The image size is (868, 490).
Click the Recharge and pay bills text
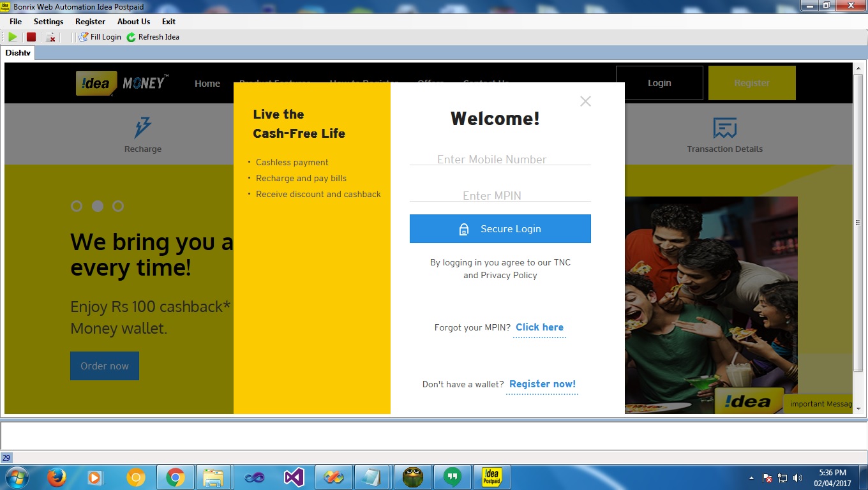click(301, 178)
